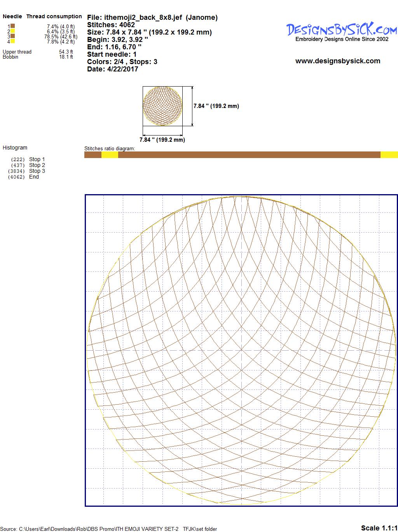Viewport: 398px width, 532px height.
Task: Select the needle 3 brown color swatch
Action: tap(13, 36)
